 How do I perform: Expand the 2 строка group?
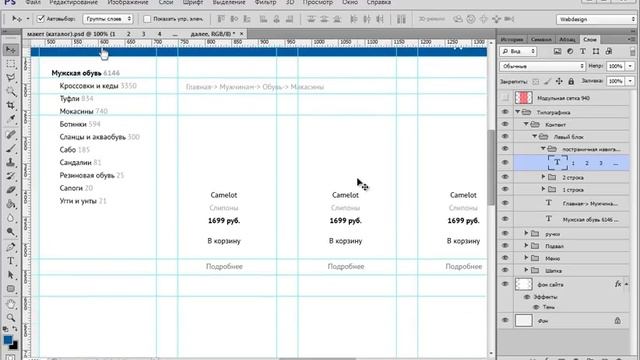(543, 177)
